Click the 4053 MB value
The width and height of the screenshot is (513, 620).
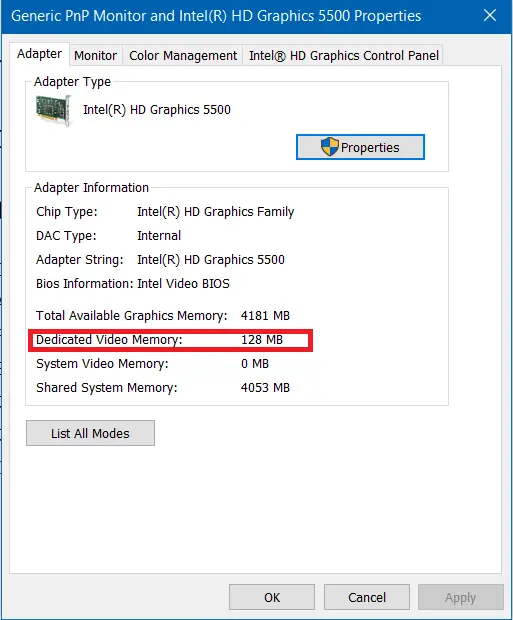(265, 388)
